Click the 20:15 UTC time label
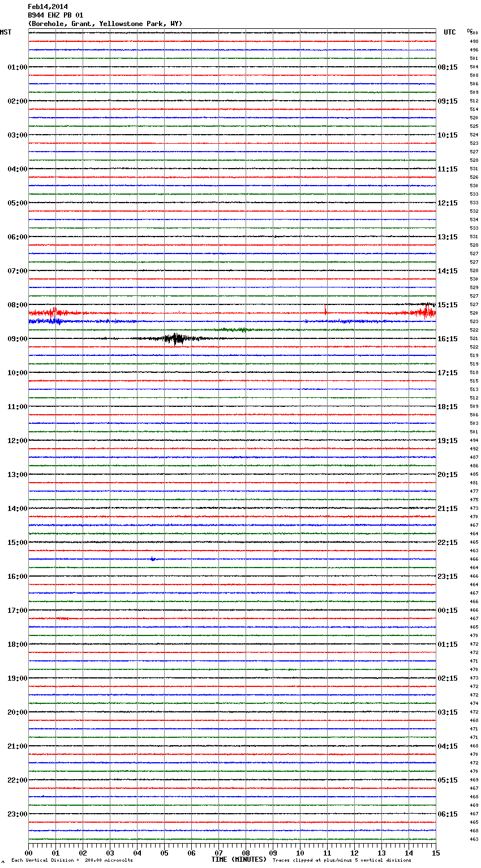This screenshot has width=481, height=868. pyautogui.click(x=448, y=475)
